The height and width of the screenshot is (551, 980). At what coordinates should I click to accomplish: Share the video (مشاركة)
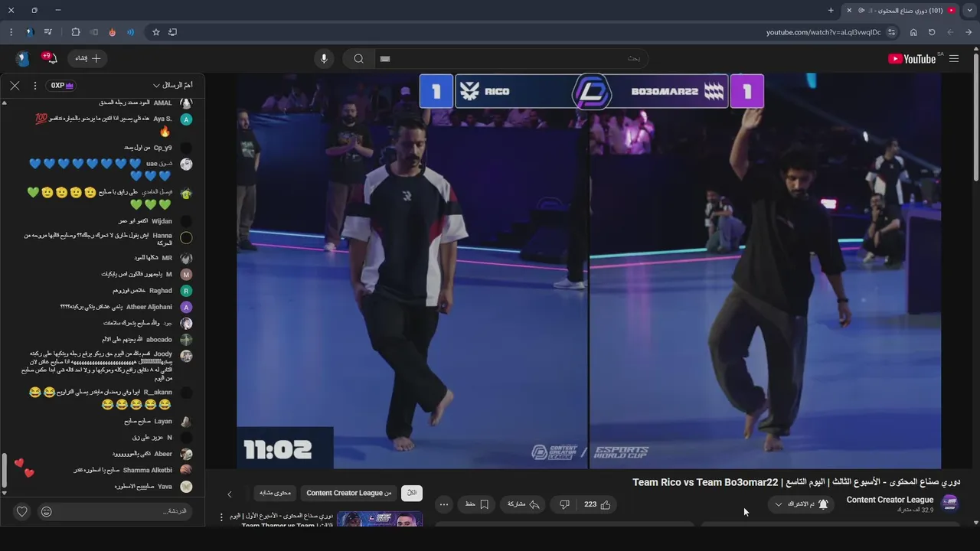pos(524,504)
